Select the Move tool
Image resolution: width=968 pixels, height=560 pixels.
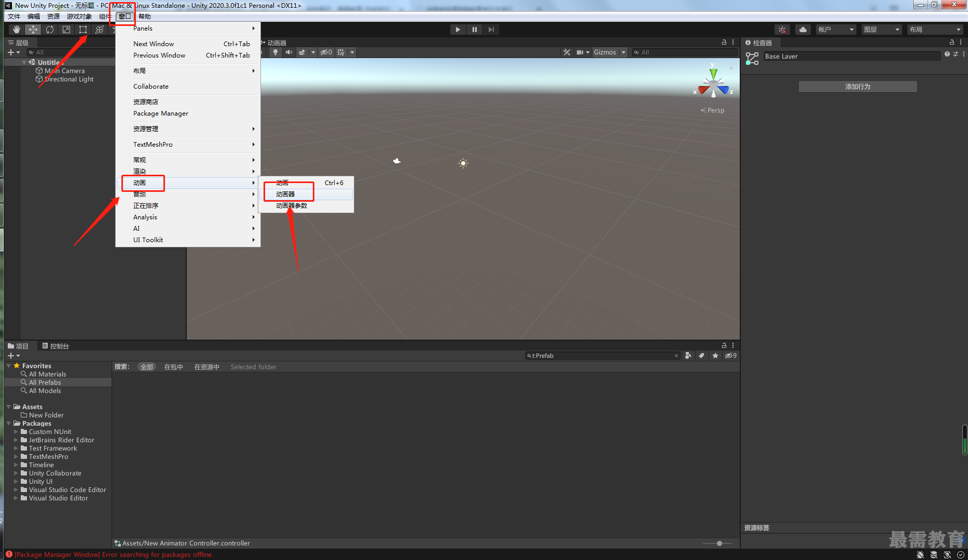[x=33, y=30]
